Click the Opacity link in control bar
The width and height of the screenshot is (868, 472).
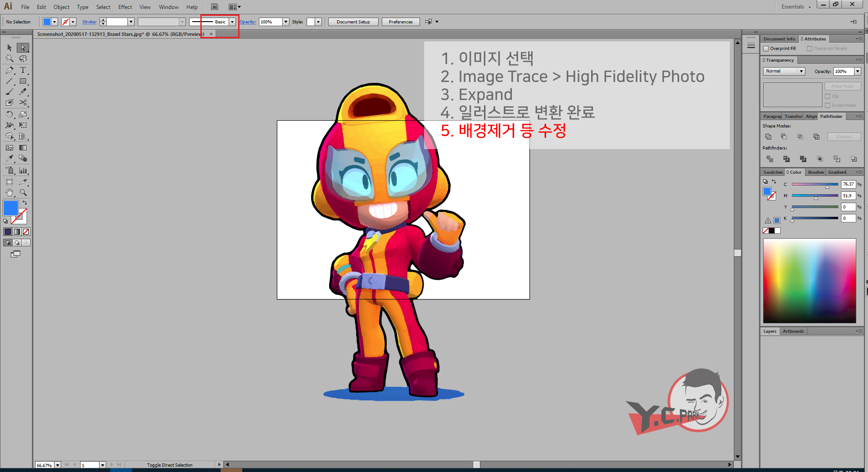pyautogui.click(x=248, y=22)
